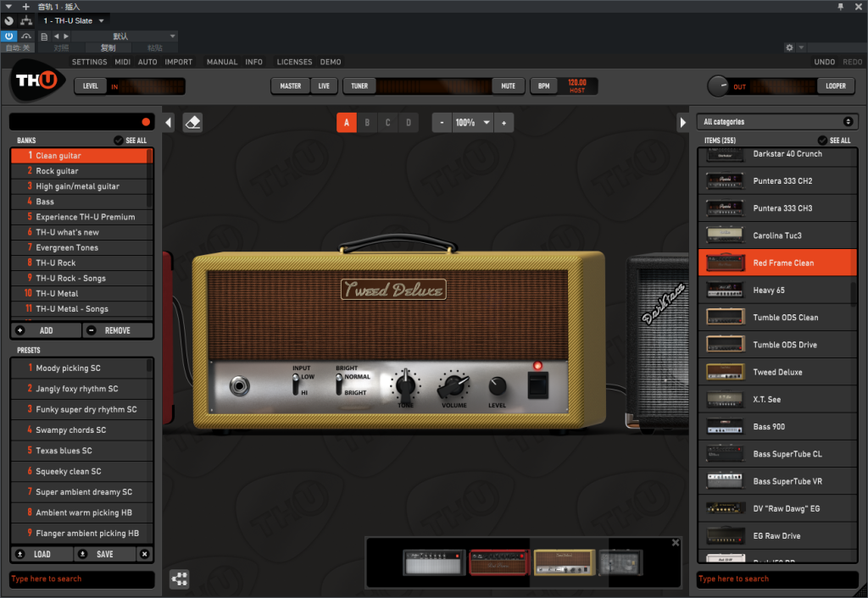Toggle the MUTE button

[509, 86]
